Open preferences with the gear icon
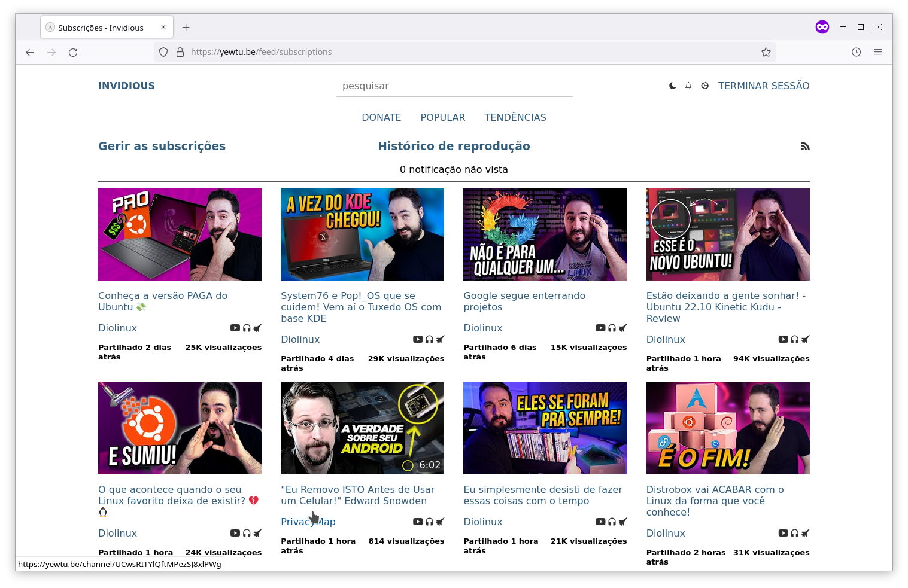Viewport: 908px width, 588px height. tap(705, 86)
